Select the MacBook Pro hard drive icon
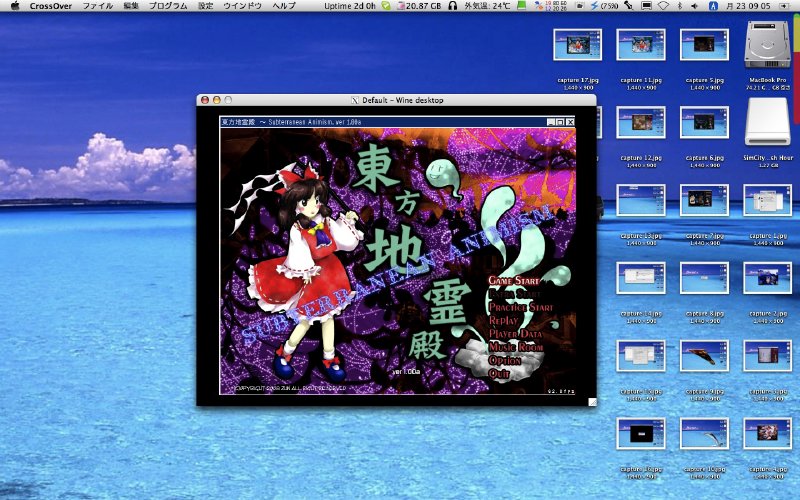This screenshot has width=800, height=500. [767, 44]
